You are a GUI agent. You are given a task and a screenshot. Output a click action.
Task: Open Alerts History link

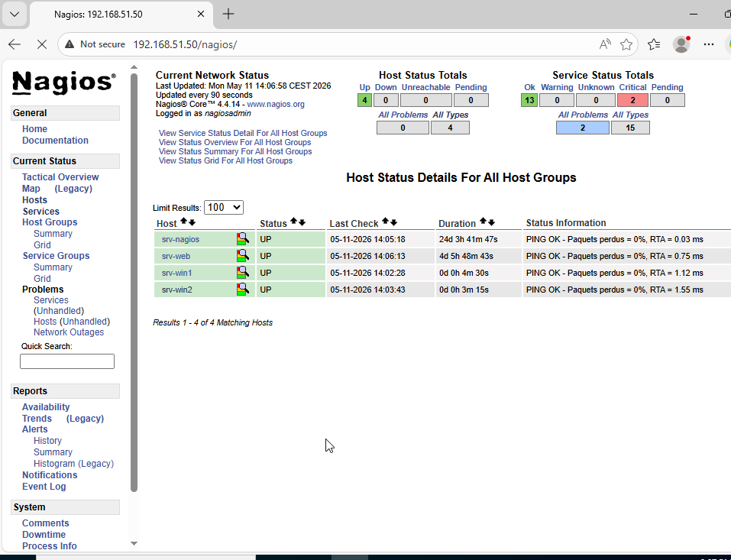(47, 441)
